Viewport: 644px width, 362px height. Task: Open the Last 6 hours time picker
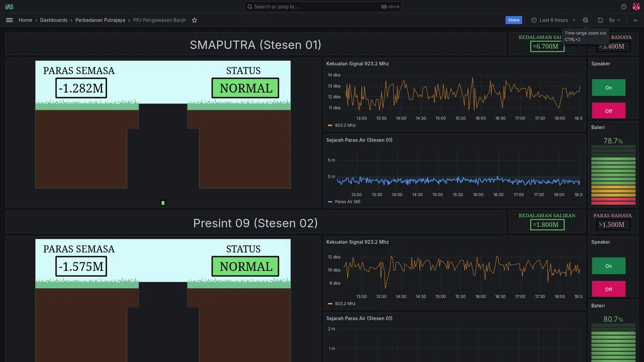coord(553,20)
